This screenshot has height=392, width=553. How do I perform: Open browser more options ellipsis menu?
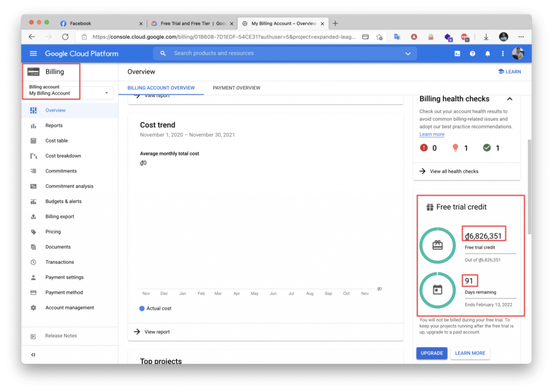click(521, 37)
